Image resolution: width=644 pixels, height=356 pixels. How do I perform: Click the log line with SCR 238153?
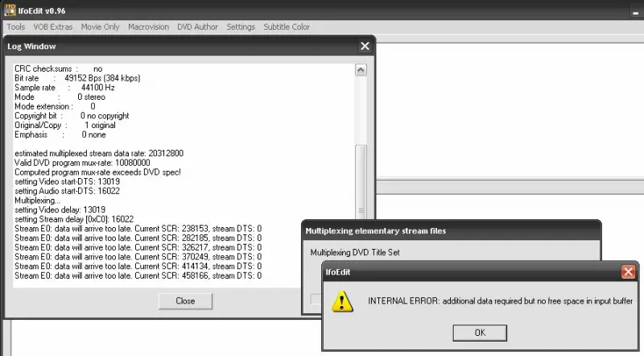point(138,229)
